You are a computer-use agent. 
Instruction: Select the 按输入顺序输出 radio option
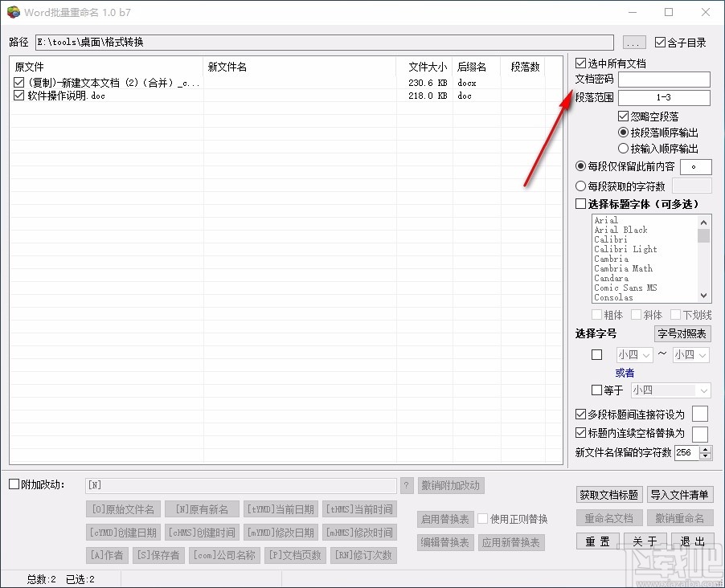click(x=623, y=146)
